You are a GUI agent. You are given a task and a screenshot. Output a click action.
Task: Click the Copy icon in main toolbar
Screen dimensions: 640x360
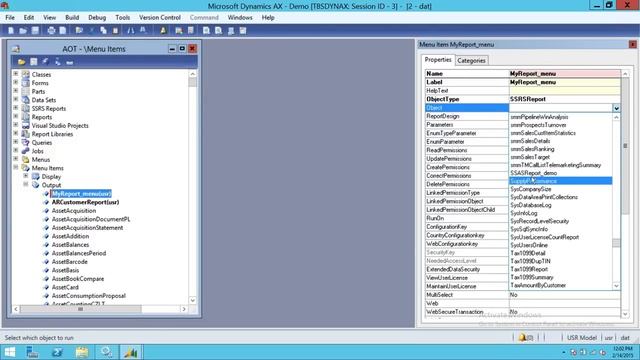[x=103, y=31]
